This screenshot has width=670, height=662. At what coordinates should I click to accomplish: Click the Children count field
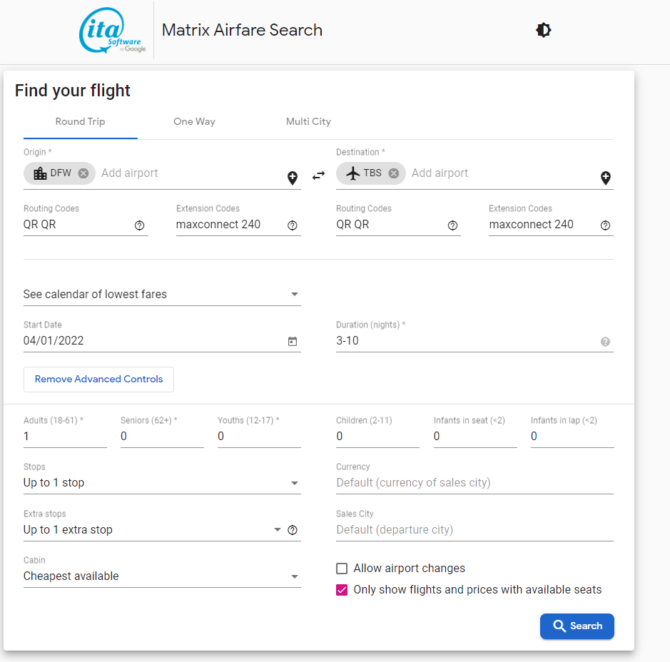coord(378,436)
